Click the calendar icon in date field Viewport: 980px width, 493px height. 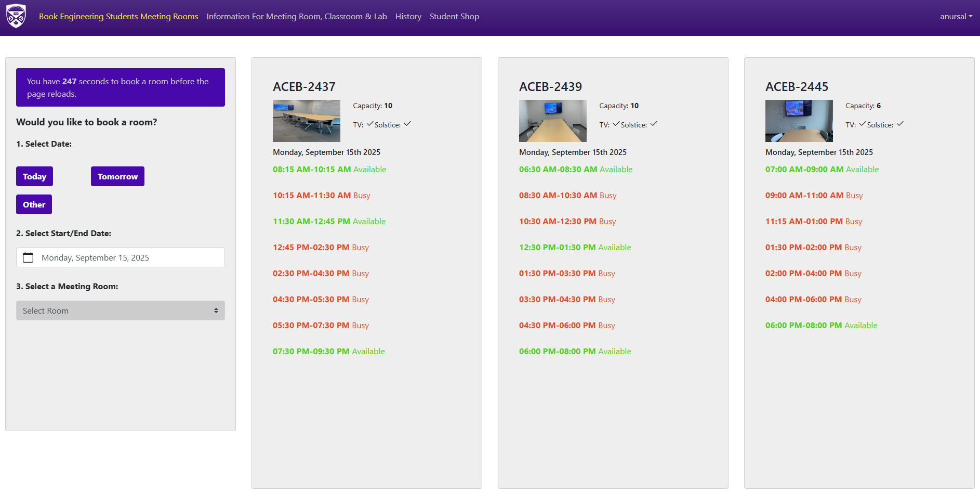pyautogui.click(x=29, y=257)
